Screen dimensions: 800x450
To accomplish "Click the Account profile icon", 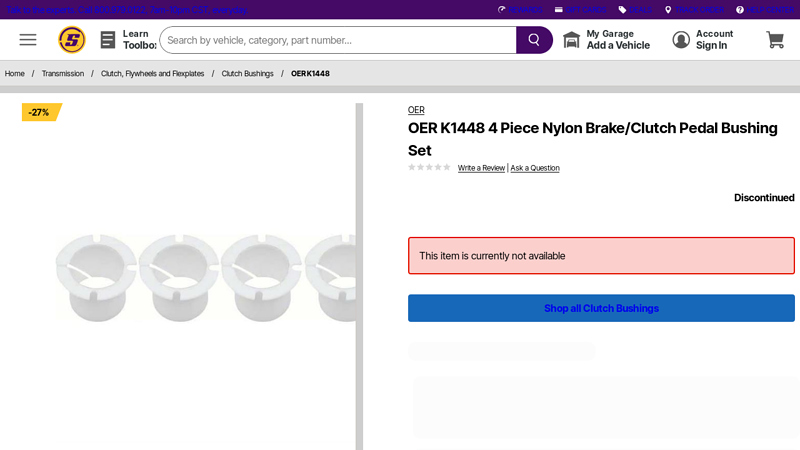I will [x=681, y=40].
